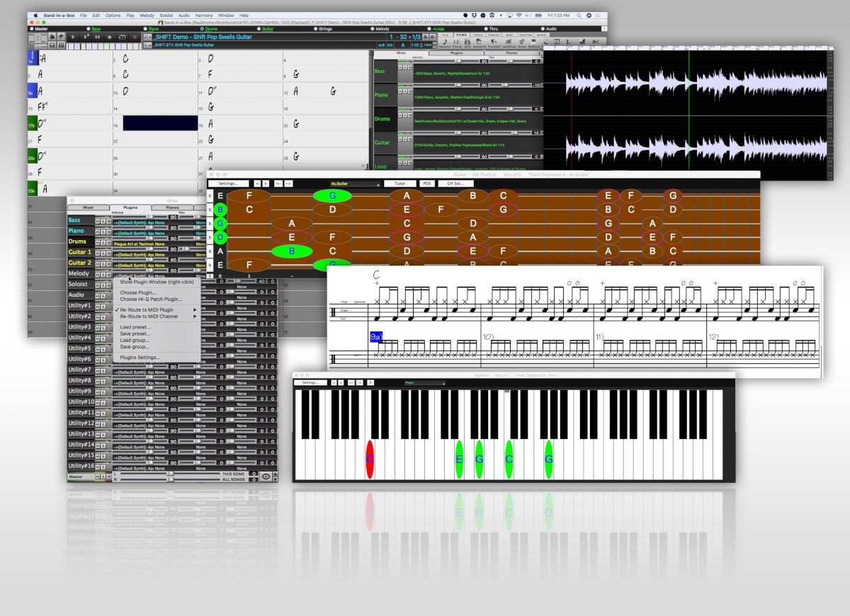This screenshot has height=616, width=850.
Task: Click the green playback marker in waveform
Action: 688,113
